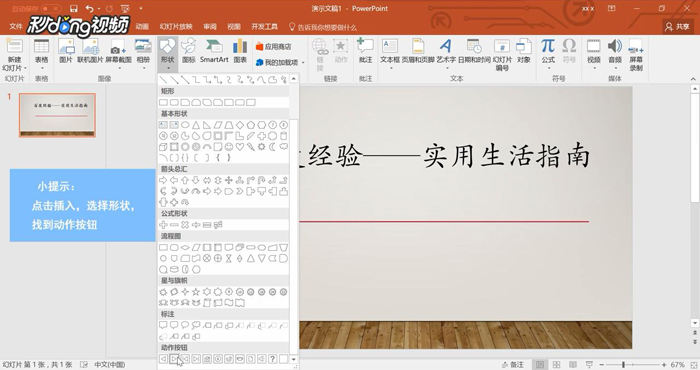The height and width of the screenshot is (370, 700).
Task: Click the status bar zoom slider handle
Action: tap(623, 365)
